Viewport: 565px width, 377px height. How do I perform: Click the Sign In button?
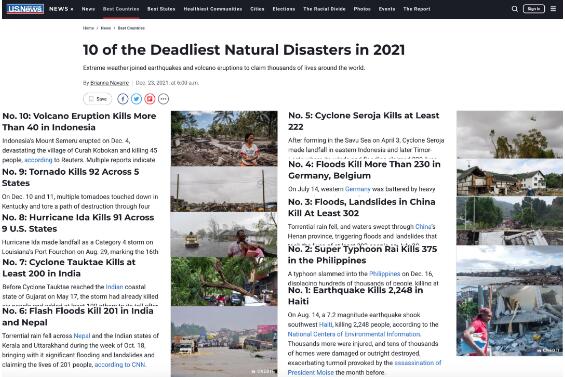coord(534,9)
